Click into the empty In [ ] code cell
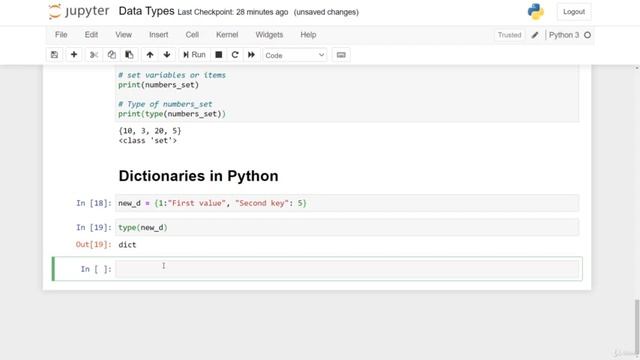This screenshot has width=640, height=360. (x=347, y=269)
